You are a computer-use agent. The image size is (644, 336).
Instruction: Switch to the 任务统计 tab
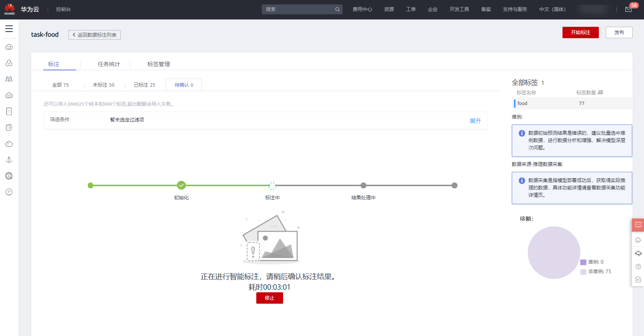(x=109, y=64)
